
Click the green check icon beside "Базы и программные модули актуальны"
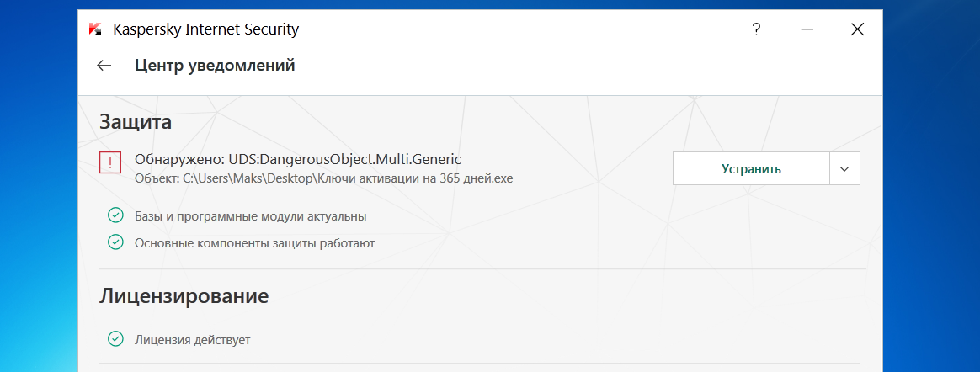click(x=115, y=215)
